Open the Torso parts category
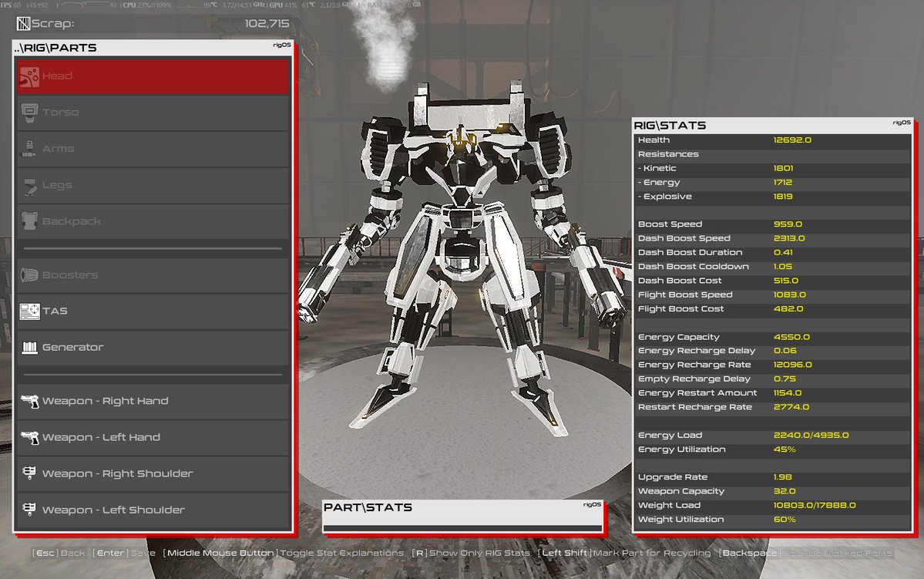Viewport: 924px width, 579px height. (153, 113)
